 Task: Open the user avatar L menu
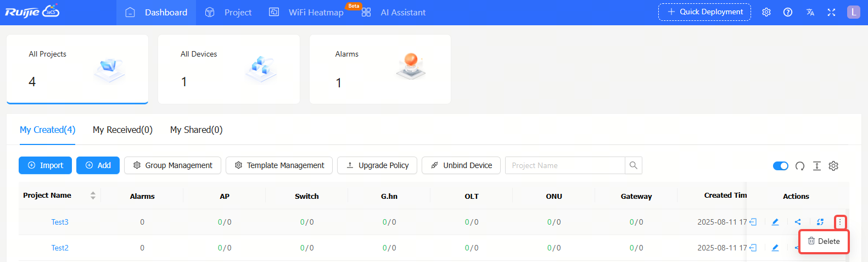[x=854, y=12]
